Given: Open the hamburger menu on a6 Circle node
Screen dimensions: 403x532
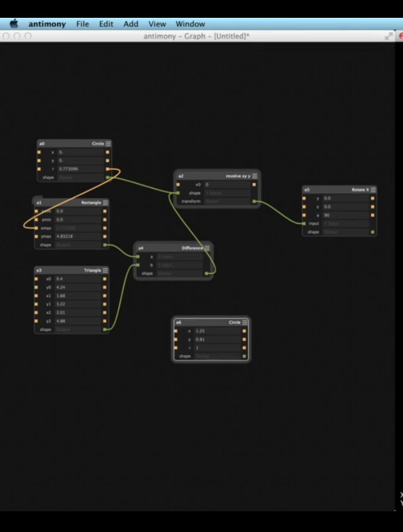Looking at the screenshot, I should click(245, 322).
